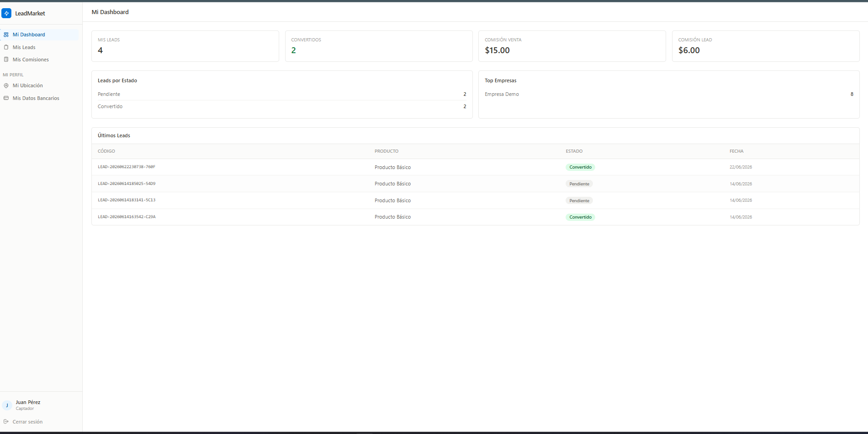
Task: Select the COMISIÓN LEAD $6.00 card
Action: pos(766,46)
